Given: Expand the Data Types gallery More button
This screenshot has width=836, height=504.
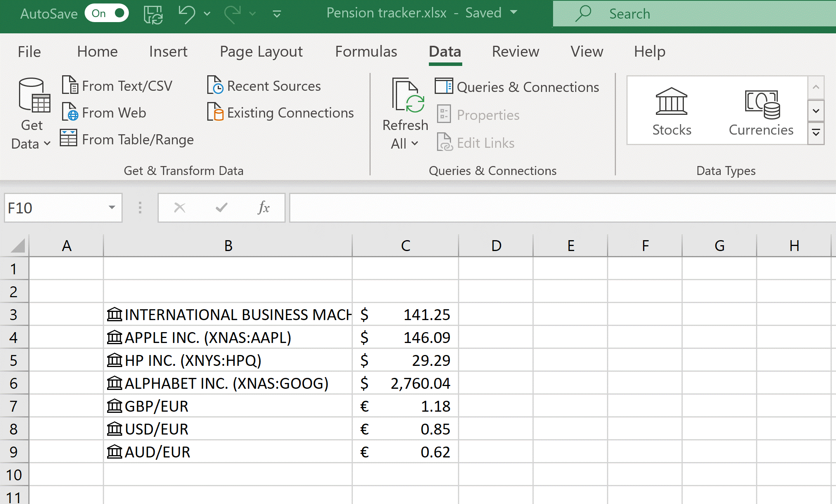Looking at the screenshot, I should click(x=816, y=133).
